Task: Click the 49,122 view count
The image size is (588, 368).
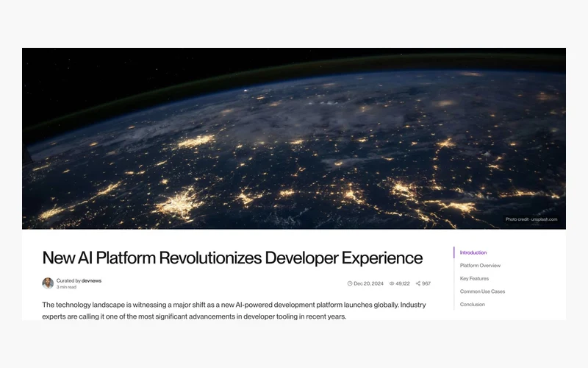Action: 403,283
